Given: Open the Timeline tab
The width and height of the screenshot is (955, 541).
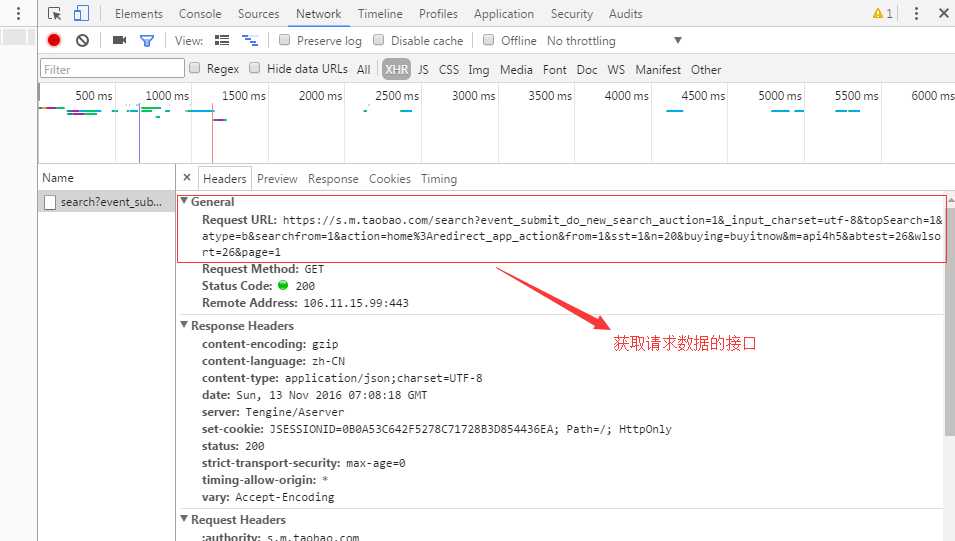Looking at the screenshot, I should coord(380,13).
